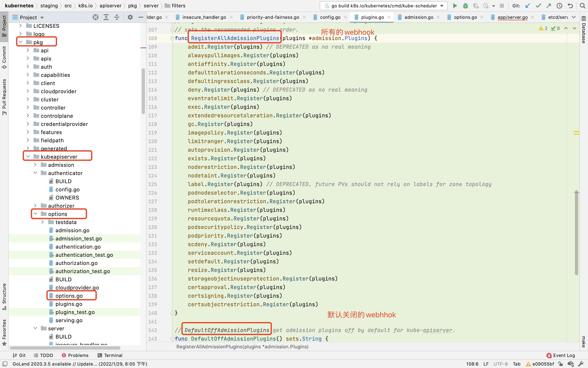
Task: Open the Terminal tool window
Action: pyautogui.click(x=110, y=355)
